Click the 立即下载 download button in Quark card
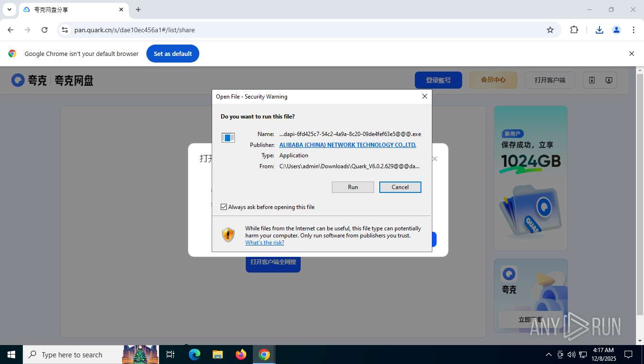Viewport: 644px width, 364px height. point(531,319)
